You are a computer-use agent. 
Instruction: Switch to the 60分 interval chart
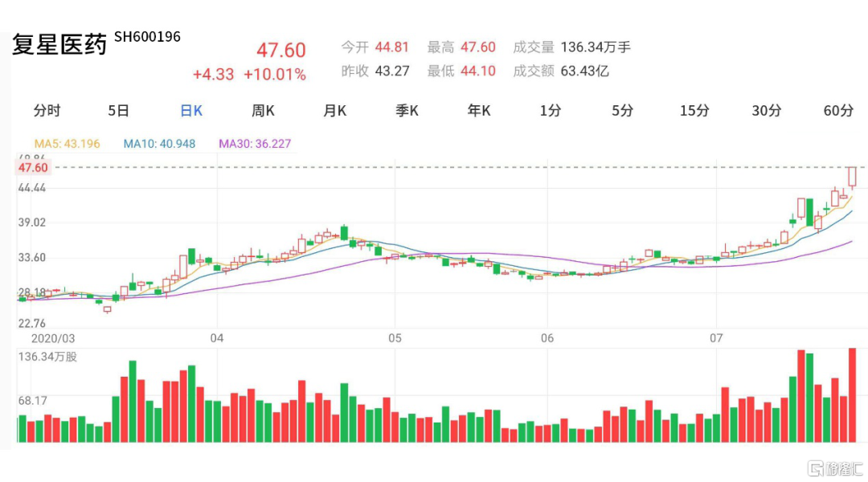838,111
